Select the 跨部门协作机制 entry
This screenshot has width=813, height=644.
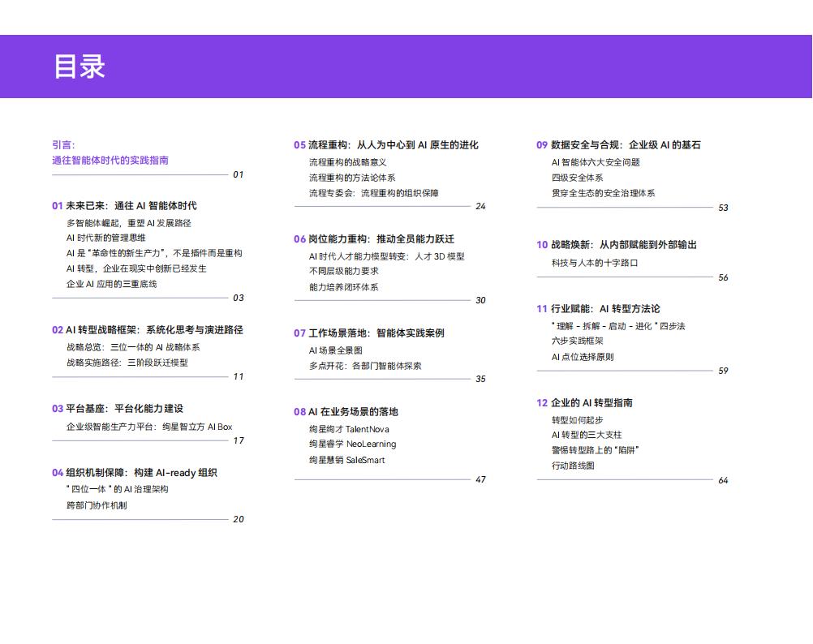click(97, 504)
